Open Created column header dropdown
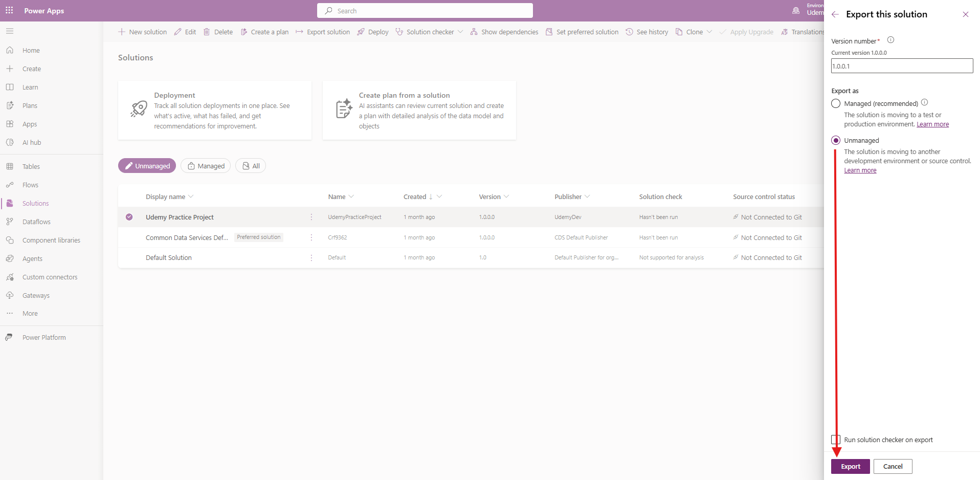The image size is (980, 480). 439,197
